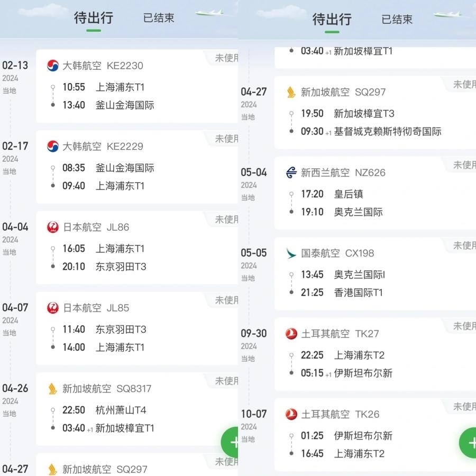Image resolution: width=476 pixels, height=476 pixels.
Task: Tap the Singapore Airlines logo for SQ8317
Action: pos(53,389)
